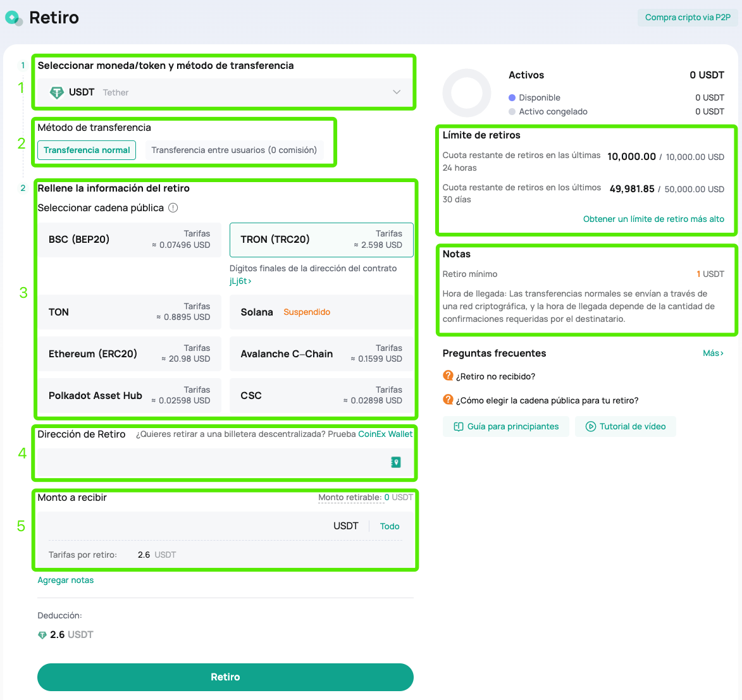Open Más frequently asked questions link

(x=713, y=353)
